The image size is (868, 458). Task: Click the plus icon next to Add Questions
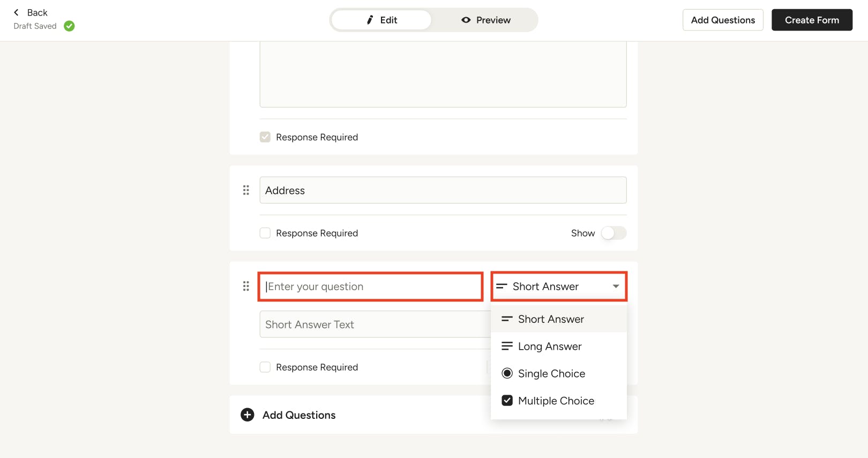(x=247, y=415)
